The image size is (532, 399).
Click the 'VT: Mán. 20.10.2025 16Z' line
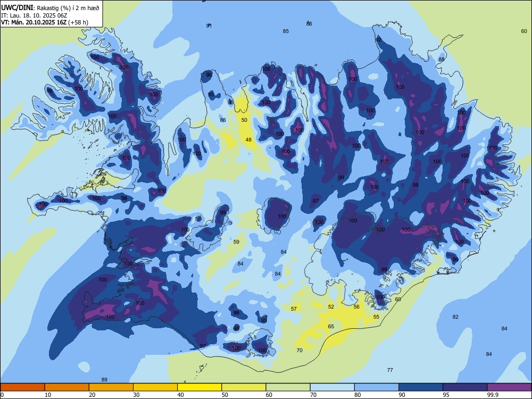click(34, 22)
